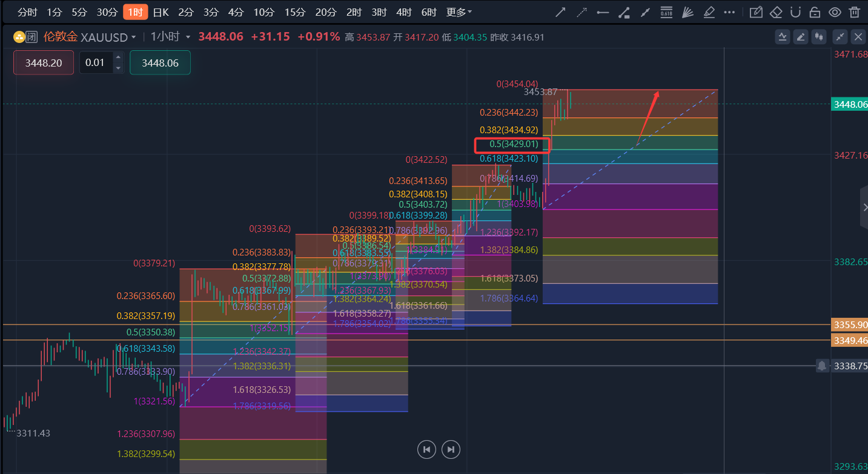
Task: Switch to the 3时 timeframe
Action: coord(379,12)
